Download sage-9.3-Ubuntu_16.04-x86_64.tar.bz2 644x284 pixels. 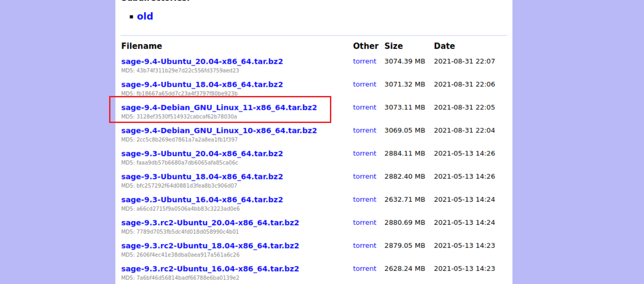(x=202, y=200)
